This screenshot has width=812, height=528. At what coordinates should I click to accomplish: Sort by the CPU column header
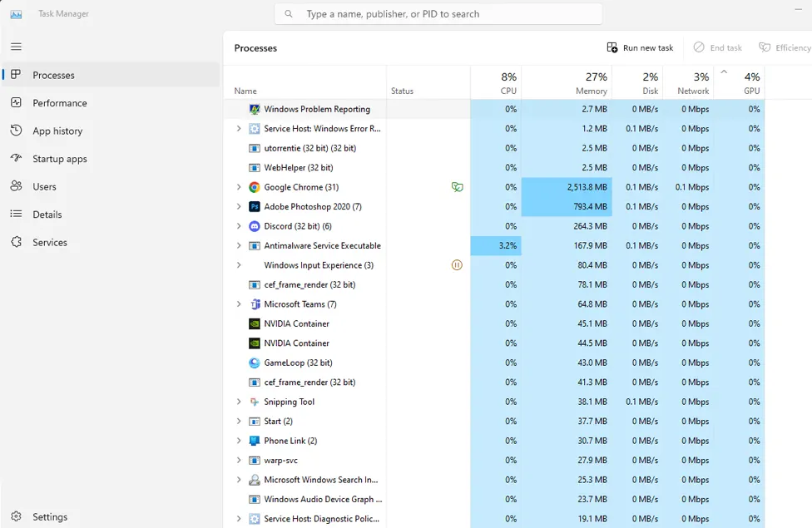coord(496,83)
